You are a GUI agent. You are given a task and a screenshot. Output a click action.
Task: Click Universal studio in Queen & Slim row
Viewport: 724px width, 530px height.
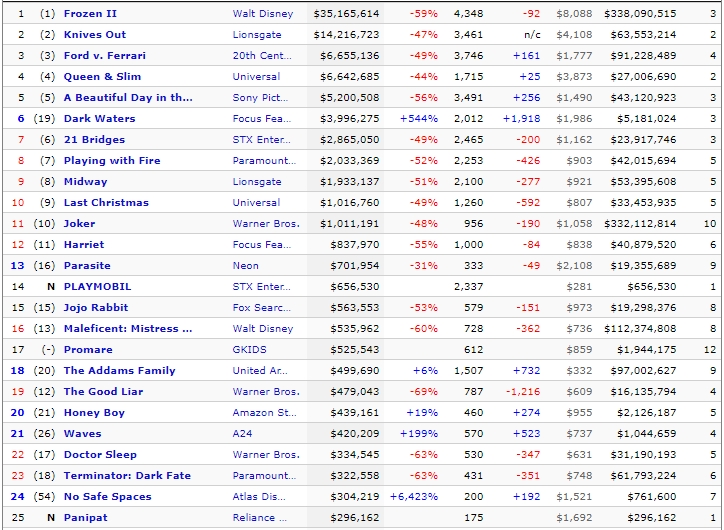click(x=256, y=77)
